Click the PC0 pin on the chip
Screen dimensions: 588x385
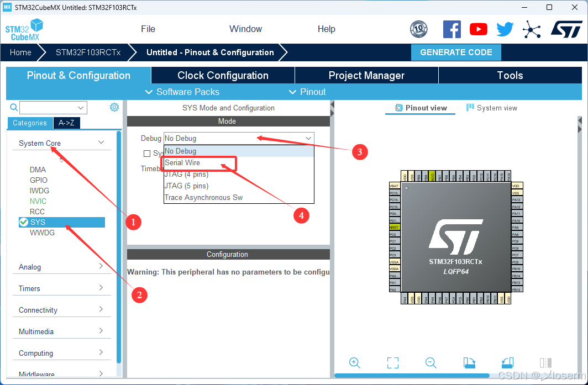click(395, 234)
